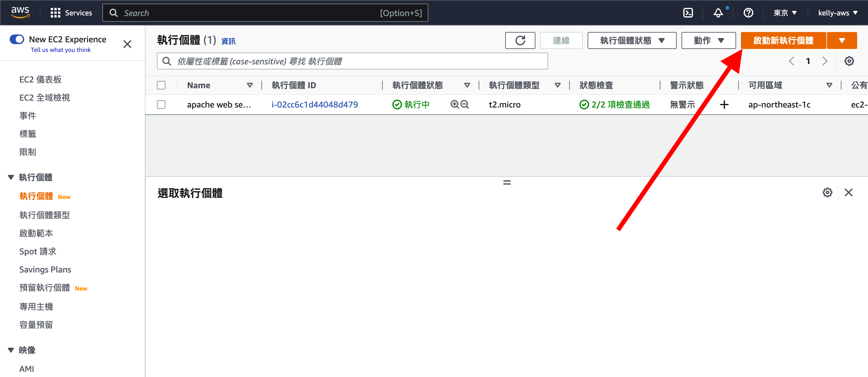
Task: Sort by 執行個體類型 column arrow
Action: tap(558, 85)
